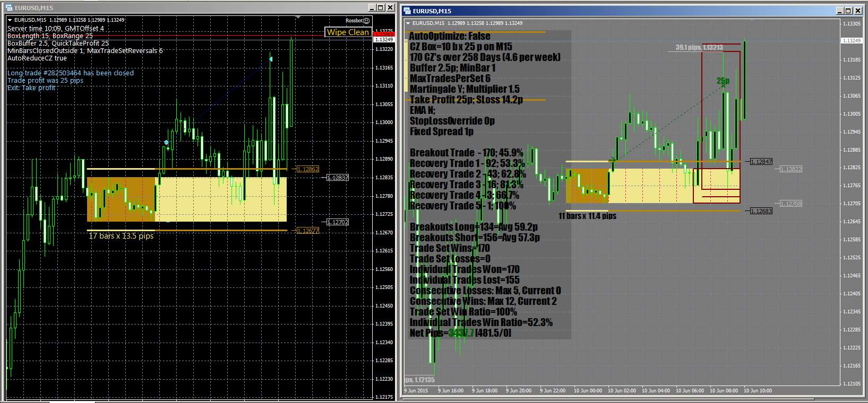Screen dimensions: 868x403
Task: Select the 1.12677 price label in left chart
Action: coord(308,231)
